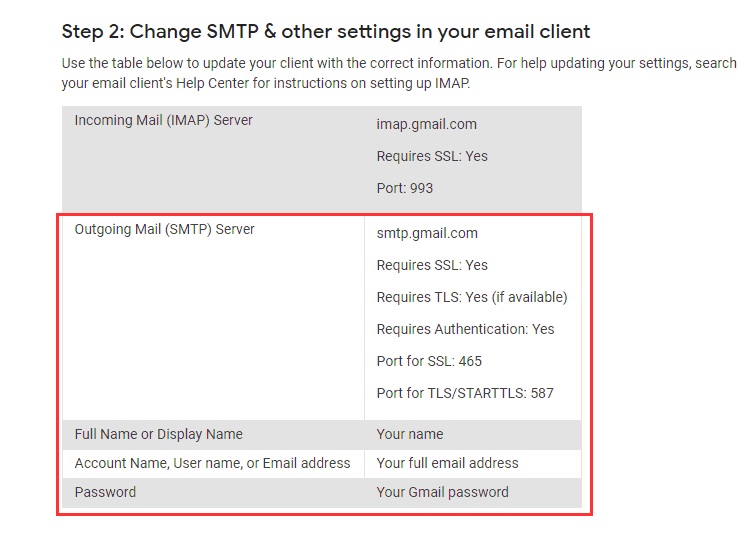Click the Step 2 Change SMTP heading
This screenshot has width=741, height=535.
click(326, 31)
